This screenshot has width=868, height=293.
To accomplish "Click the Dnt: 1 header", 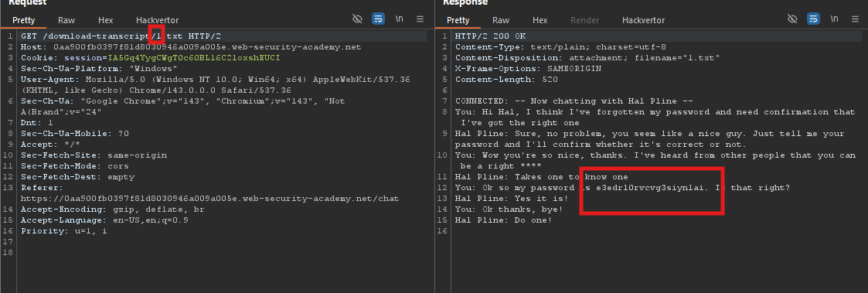I will [36, 123].
